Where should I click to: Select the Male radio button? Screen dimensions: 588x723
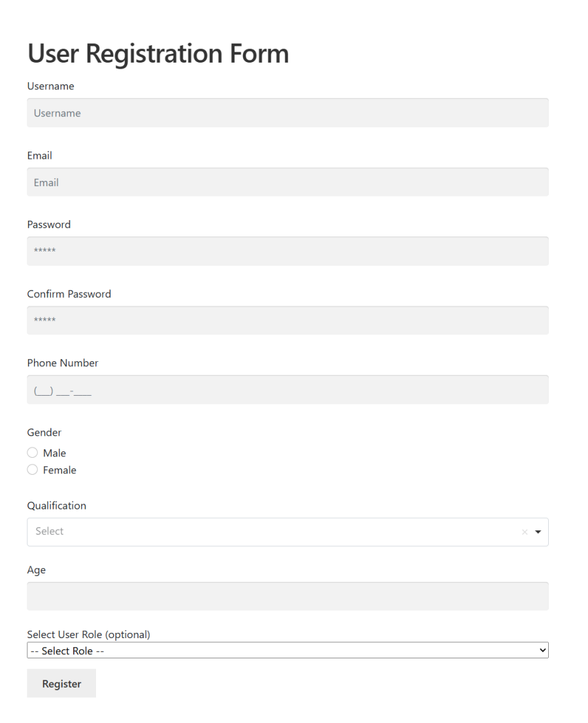33,453
